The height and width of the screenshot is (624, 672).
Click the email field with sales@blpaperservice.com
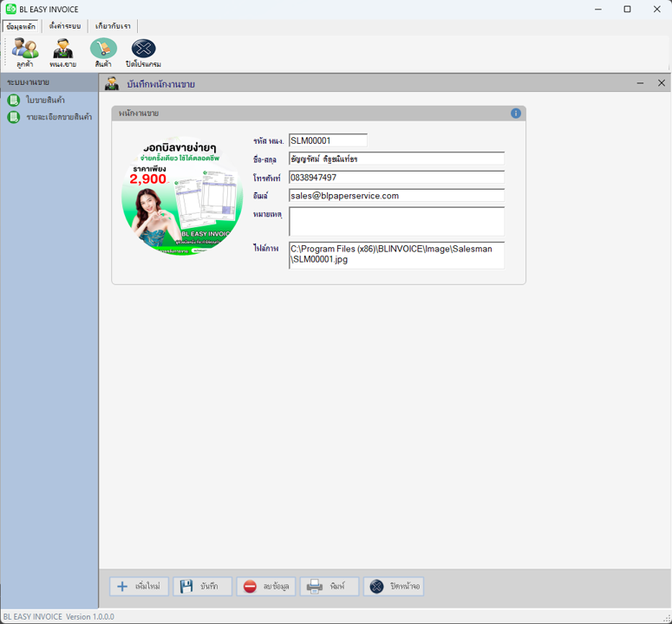pos(396,196)
